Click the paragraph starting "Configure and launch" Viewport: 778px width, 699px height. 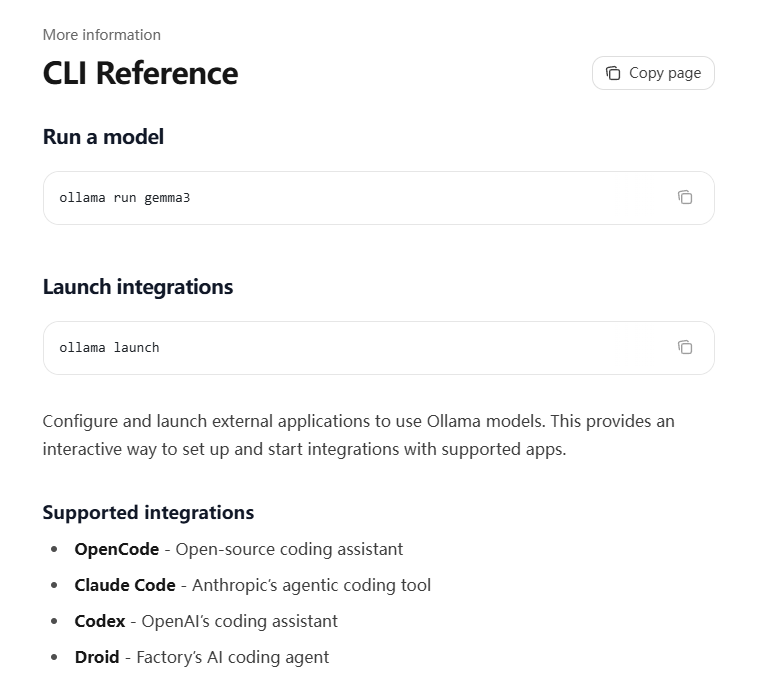[358, 435]
